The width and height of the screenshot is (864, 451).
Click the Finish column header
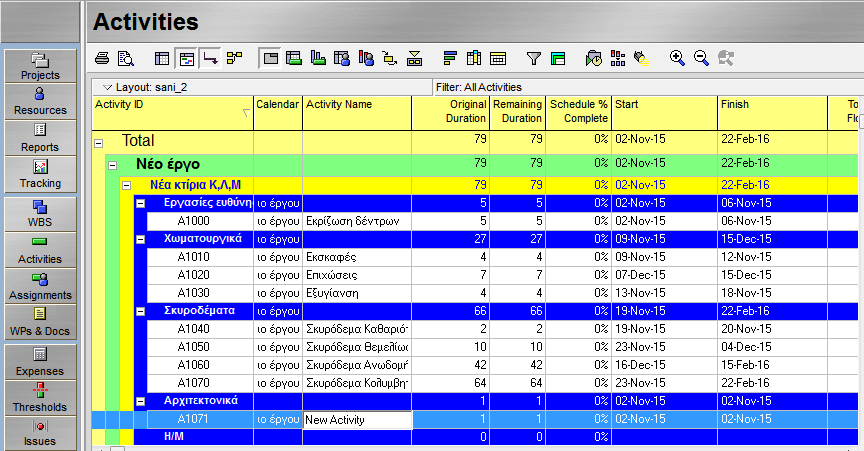(x=773, y=112)
